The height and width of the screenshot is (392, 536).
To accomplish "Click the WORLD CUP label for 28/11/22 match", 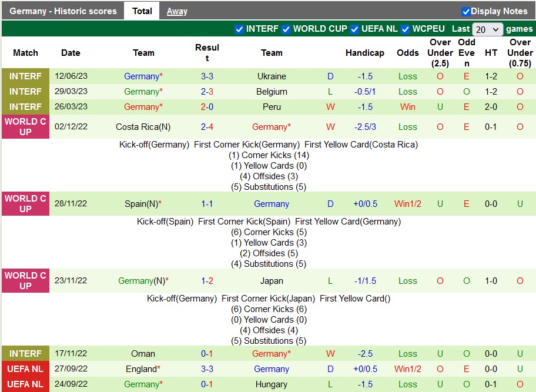I will pos(25,204).
